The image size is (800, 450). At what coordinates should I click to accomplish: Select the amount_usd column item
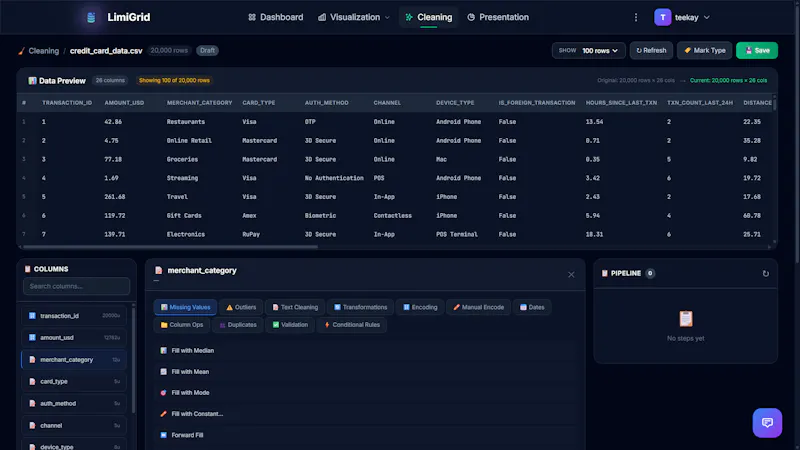click(74, 338)
